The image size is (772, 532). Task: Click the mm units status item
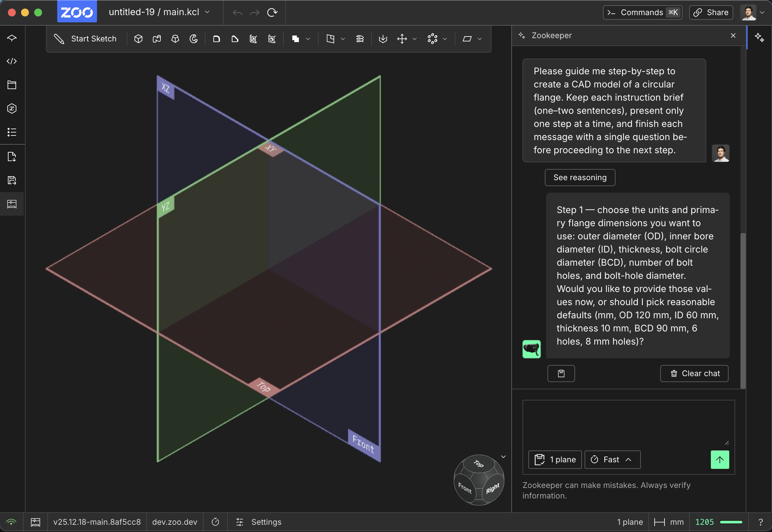[x=669, y=522]
